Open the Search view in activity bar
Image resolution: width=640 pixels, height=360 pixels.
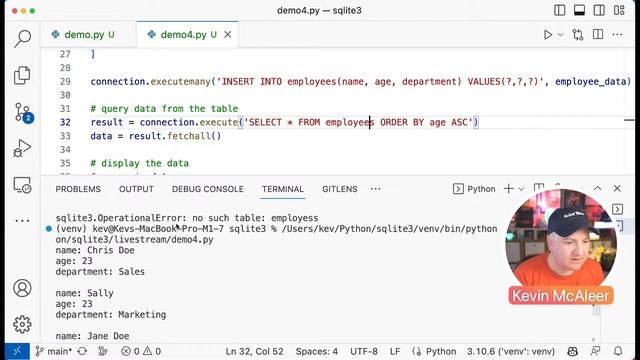tap(22, 38)
